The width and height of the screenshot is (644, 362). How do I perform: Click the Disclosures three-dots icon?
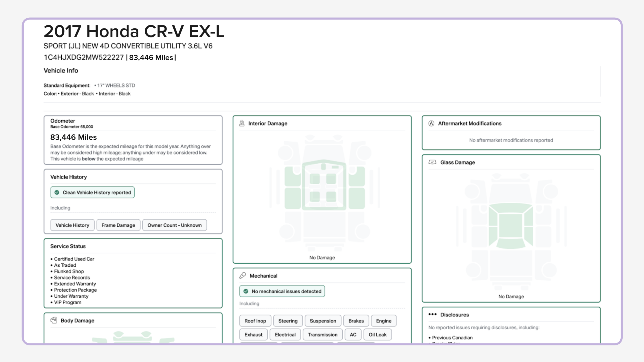(432, 314)
